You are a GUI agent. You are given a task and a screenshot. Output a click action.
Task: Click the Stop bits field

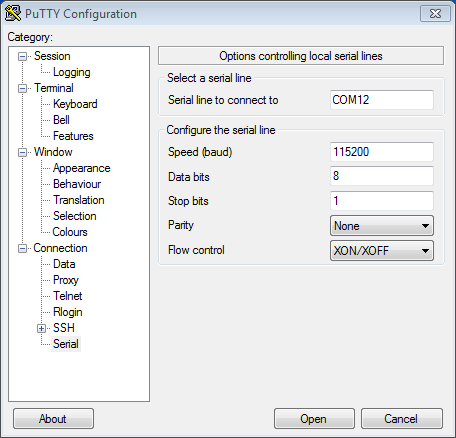382,201
